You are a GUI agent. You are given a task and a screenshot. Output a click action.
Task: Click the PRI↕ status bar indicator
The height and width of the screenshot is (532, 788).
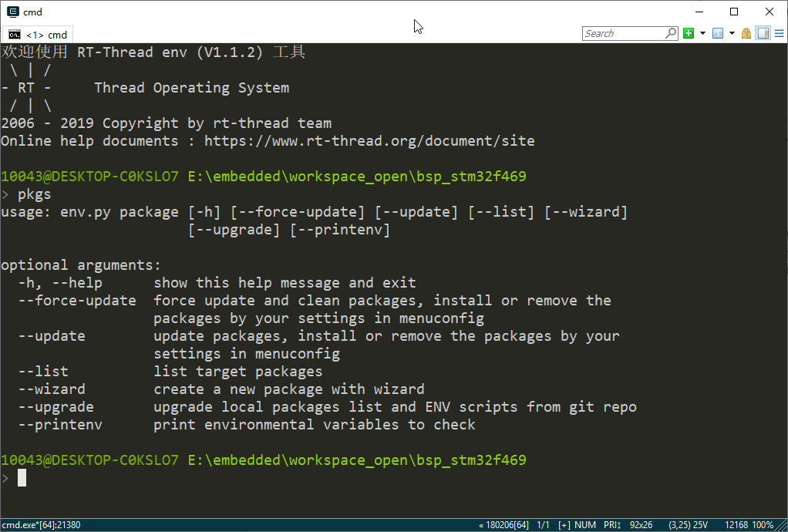click(x=612, y=525)
